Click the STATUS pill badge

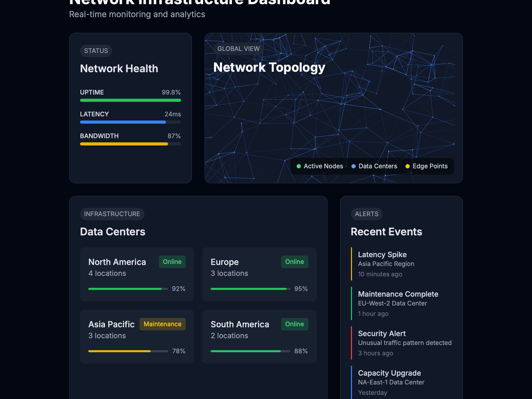[96, 51]
